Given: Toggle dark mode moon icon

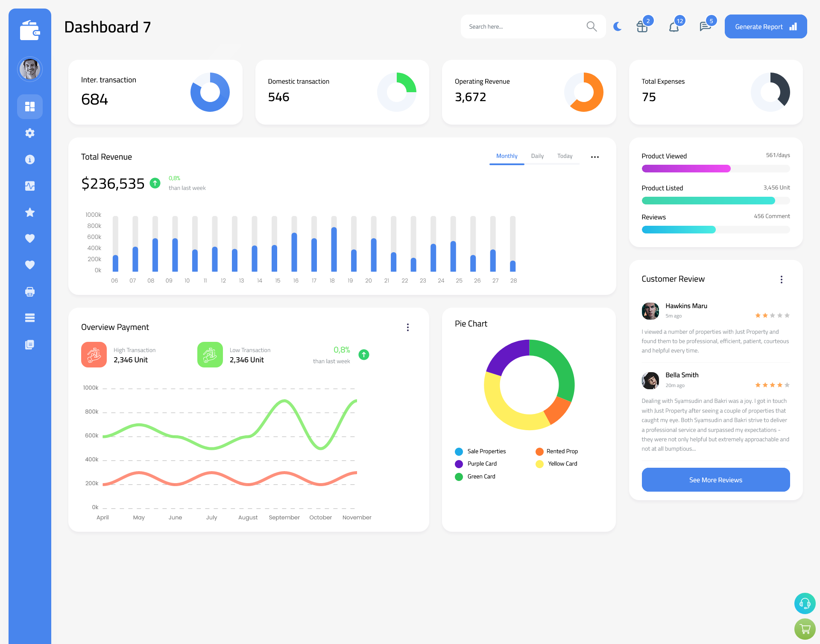Looking at the screenshot, I should click(616, 26).
